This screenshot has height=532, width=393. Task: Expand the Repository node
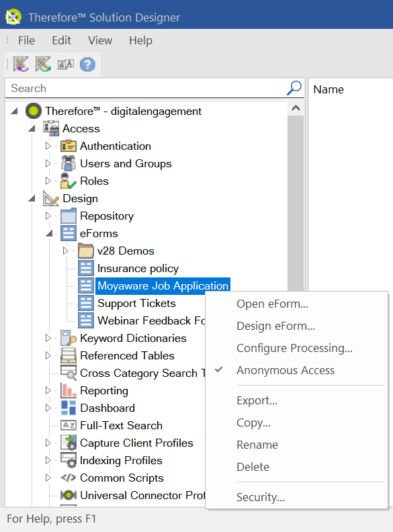(x=48, y=216)
